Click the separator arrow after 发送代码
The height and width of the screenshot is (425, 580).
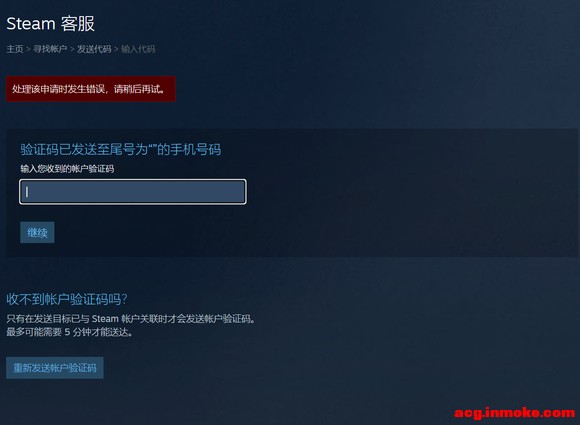(116, 49)
